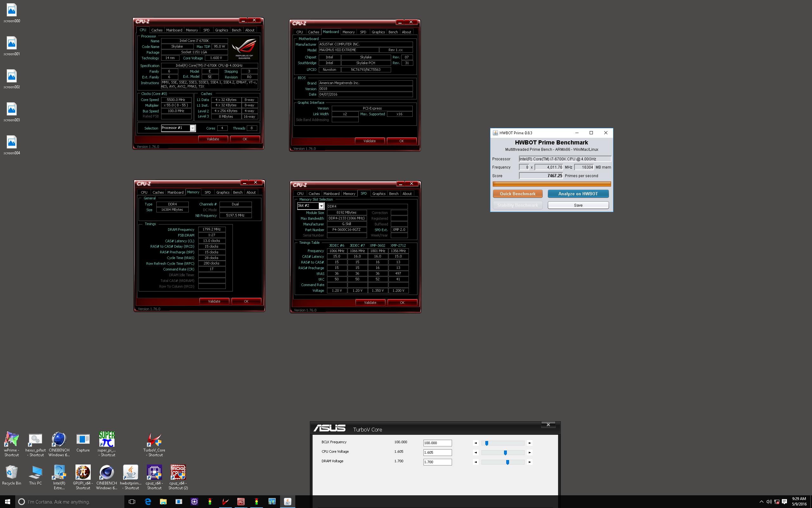Save the HWBOT Prime result
Viewport: 812px width, 508px height.
coord(578,205)
